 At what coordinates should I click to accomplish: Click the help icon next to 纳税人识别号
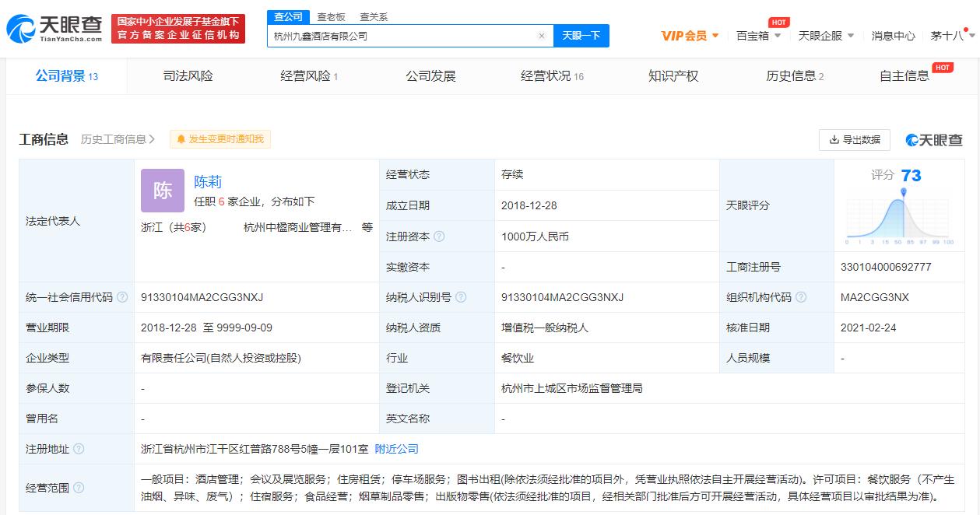[x=461, y=297]
